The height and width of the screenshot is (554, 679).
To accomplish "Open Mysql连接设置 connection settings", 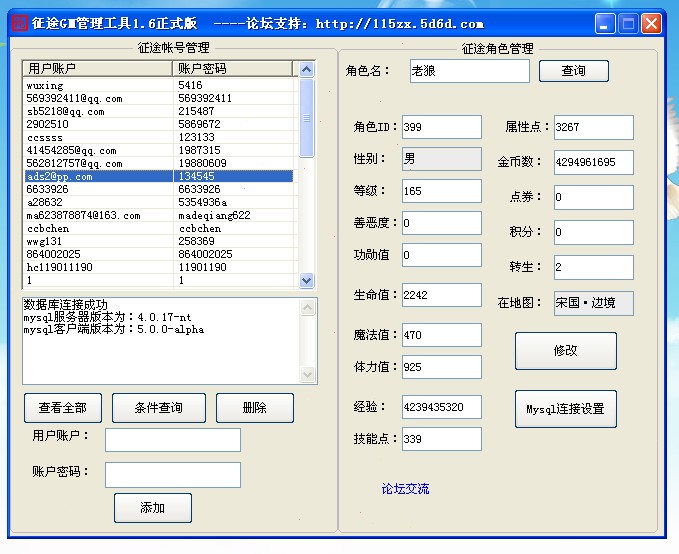I will (x=565, y=409).
